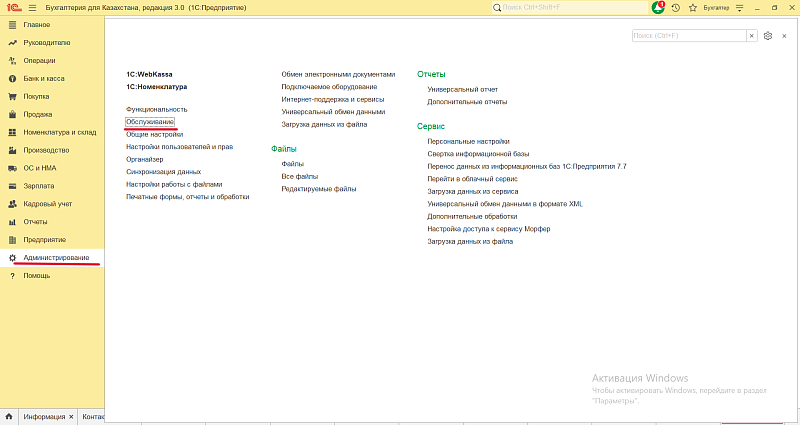Open Печатные формы, отчеты и обработки

click(x=188, y=196)
